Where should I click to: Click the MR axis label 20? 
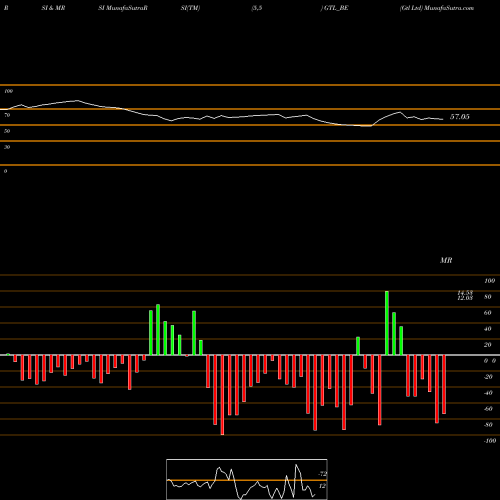tap(488, 345)
